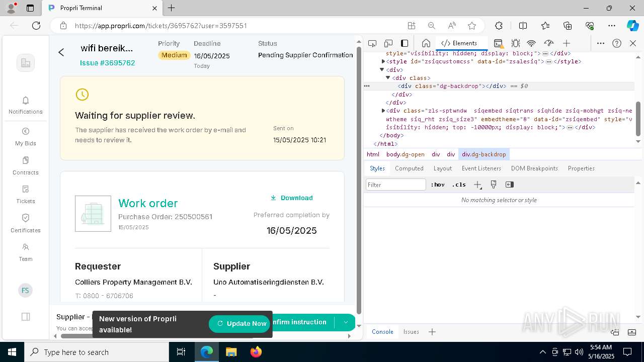Screen dimensions: 644x362
Task: Toggle the :hov element state
Action: pyautogui.click(x=438, y=185)
